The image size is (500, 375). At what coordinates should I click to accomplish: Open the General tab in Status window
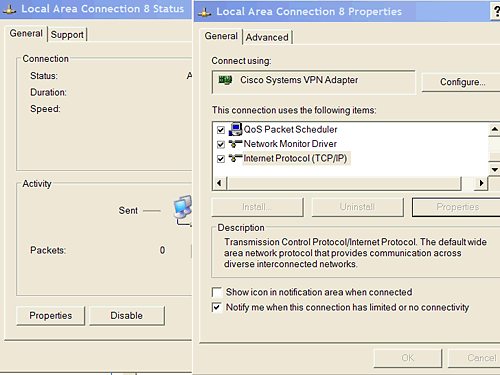tap(26, 33)
